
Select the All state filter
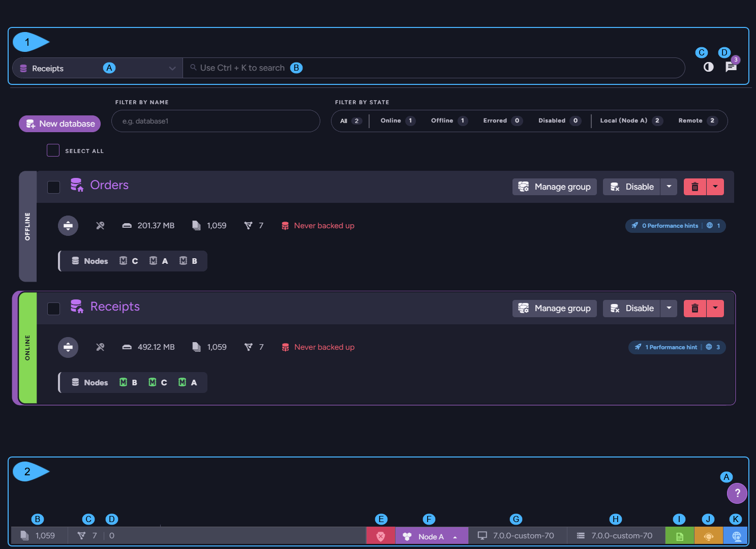[351, 121]
